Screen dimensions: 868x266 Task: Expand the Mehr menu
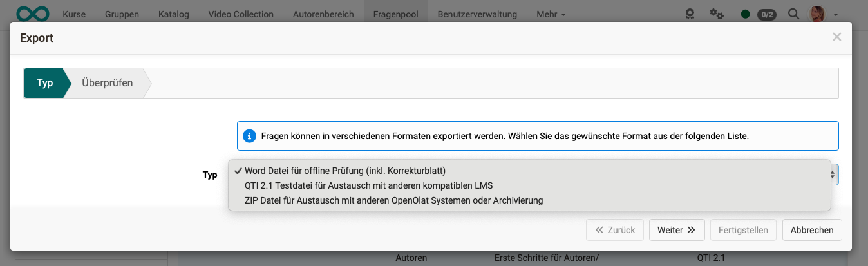pos(551,14)
